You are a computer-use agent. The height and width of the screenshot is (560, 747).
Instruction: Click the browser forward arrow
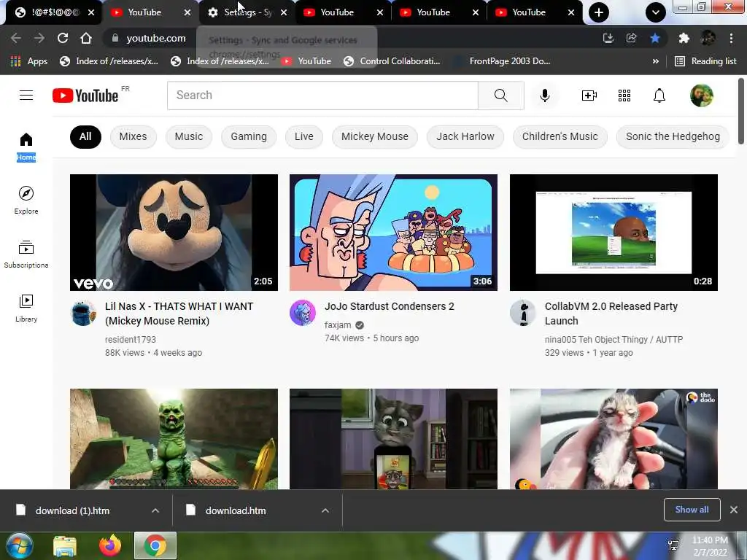(x=39, y=38)
